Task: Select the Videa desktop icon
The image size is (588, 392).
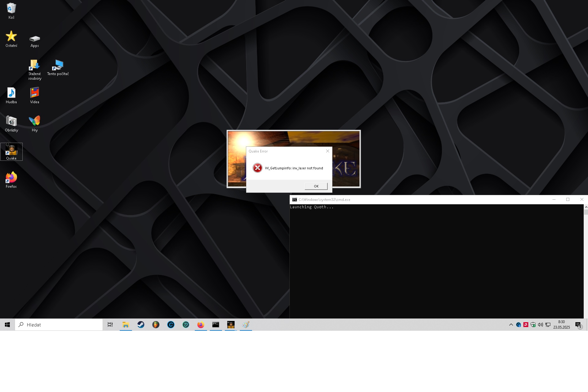Action: pos(35,96)
